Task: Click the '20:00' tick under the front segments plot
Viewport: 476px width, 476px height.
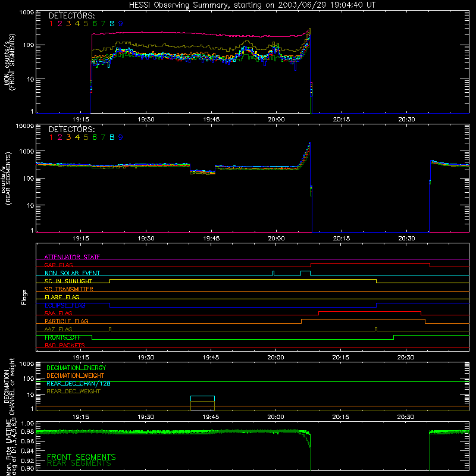Action: pos(276,120)
